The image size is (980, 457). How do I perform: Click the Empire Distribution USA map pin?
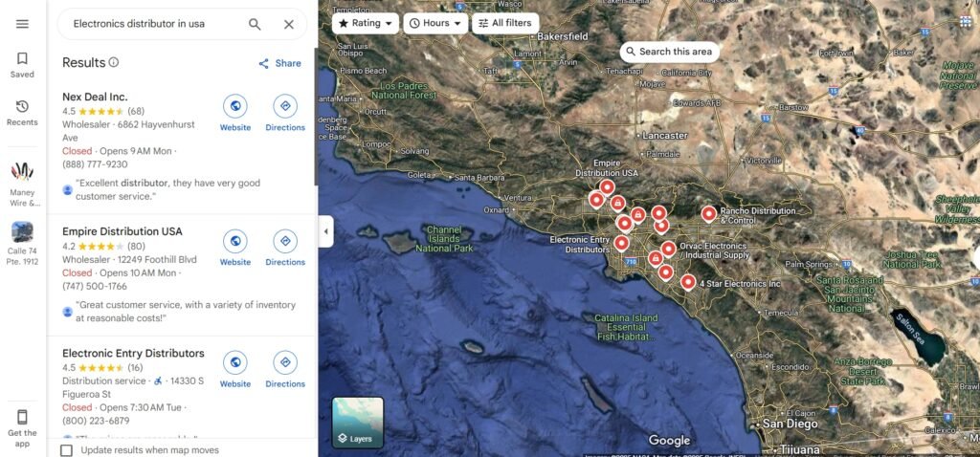(x=607, y=186)
